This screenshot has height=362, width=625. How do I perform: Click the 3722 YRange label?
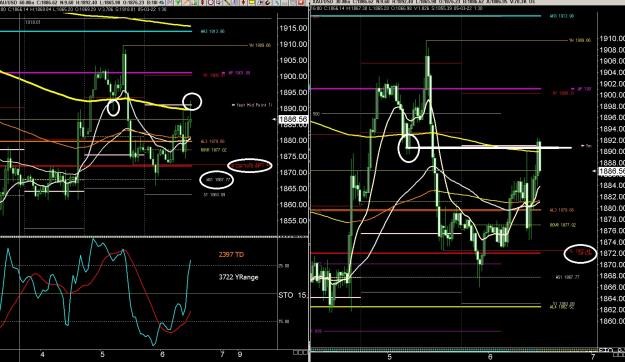(x=238, y=277)
